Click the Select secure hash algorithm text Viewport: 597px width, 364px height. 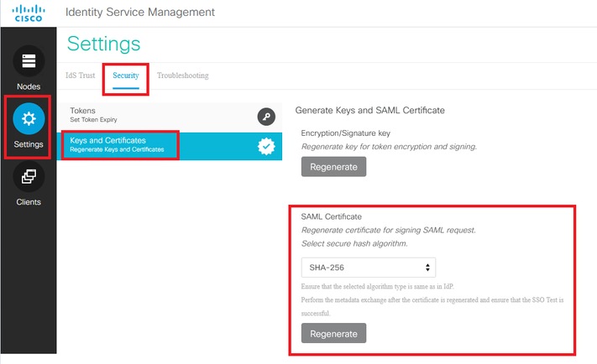click(x=354, y=243)
